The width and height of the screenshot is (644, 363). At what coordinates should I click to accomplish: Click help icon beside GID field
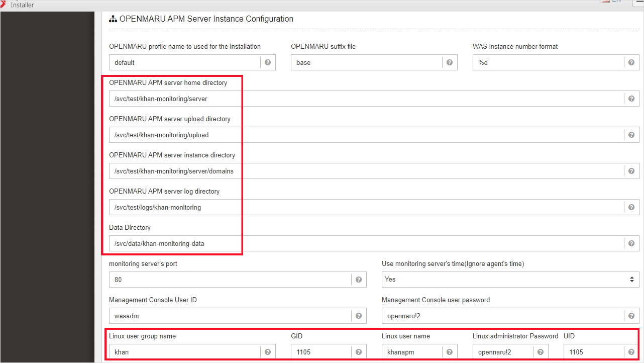[x=359, y=352]
